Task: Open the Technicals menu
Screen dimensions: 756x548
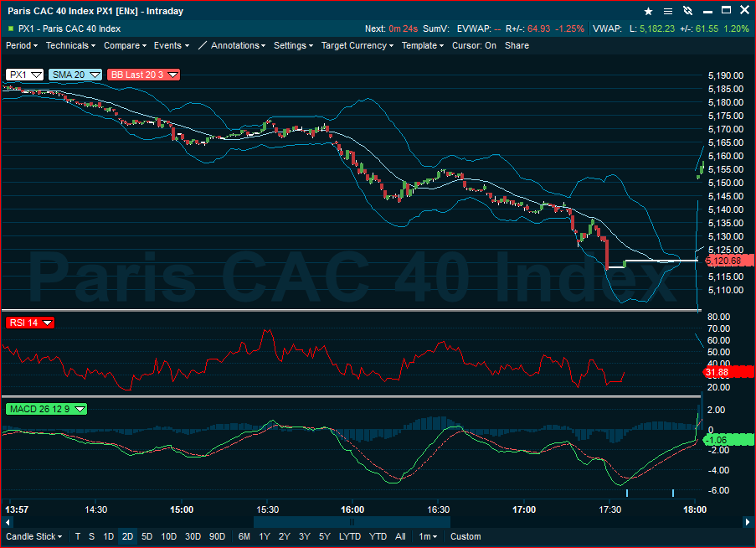Action: [x=70, y=45]
